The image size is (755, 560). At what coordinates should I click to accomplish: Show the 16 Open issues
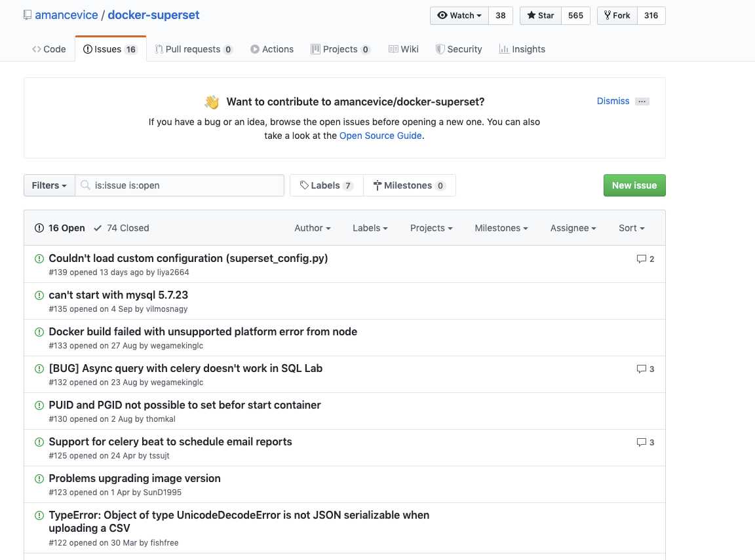point(60,228)
